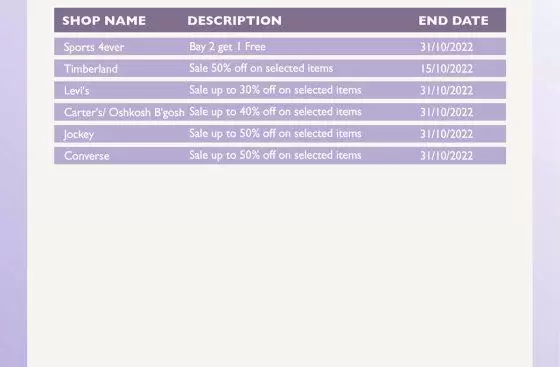Click Timberland's Sale 50% off description

(261, 68)
